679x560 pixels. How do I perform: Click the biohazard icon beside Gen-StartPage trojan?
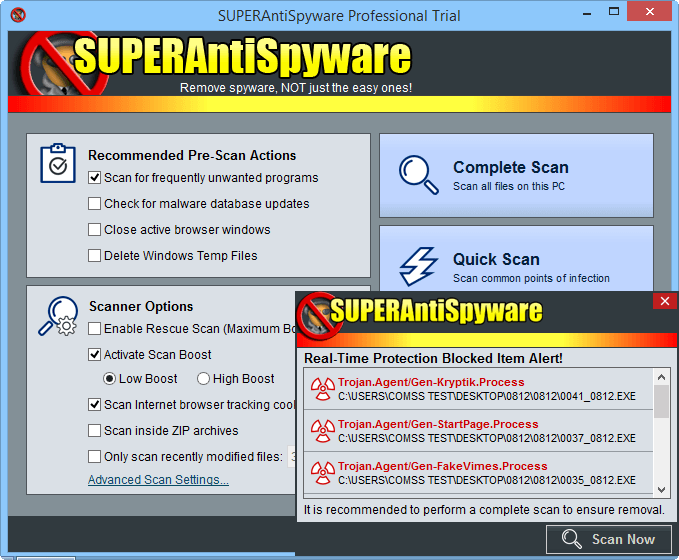pos(323,431)
